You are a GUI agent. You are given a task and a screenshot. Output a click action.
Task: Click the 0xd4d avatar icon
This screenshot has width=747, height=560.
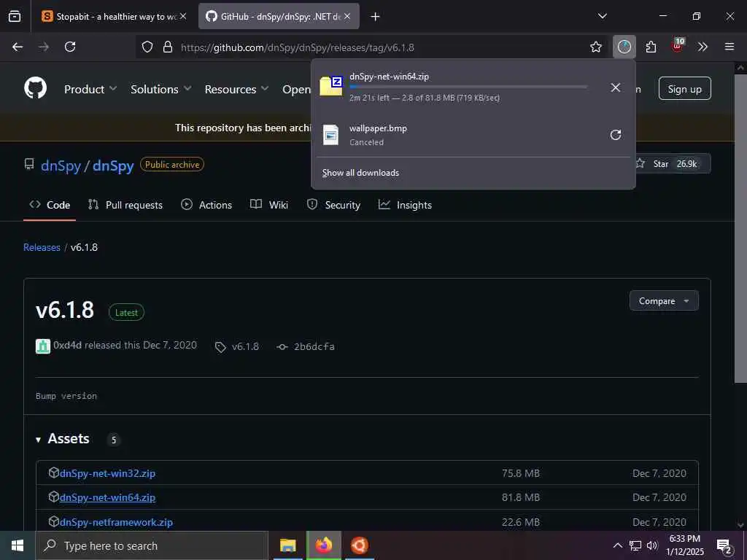pyautogui.click(x=43, y=346)
